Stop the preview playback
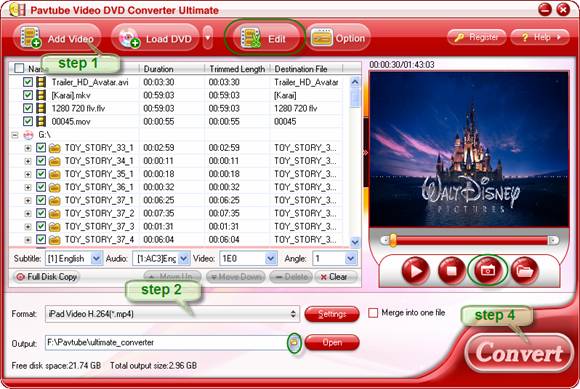 pyautogui.click(x=452, y=271)
